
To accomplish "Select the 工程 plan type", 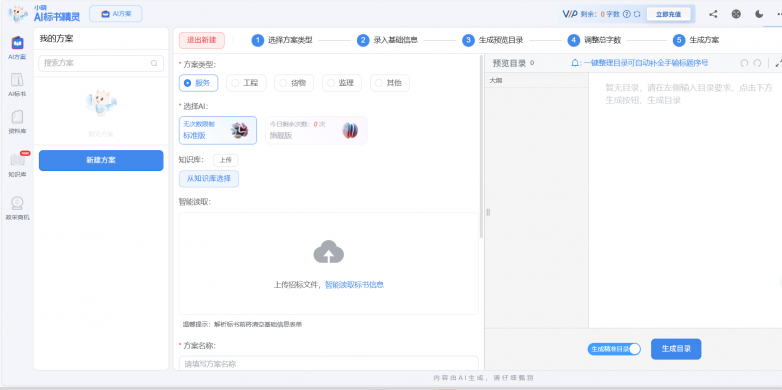I will click(246, 83).
